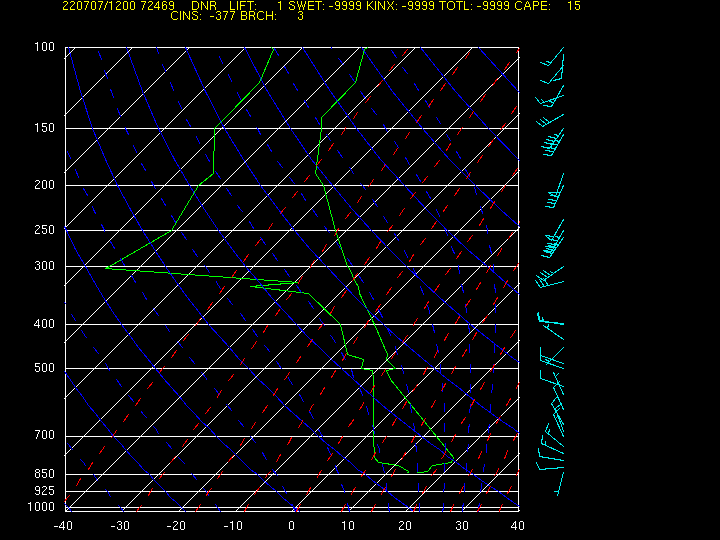The width and height of the screenshot is (720, 540).
Task: Click the -20 temperature axis label
Action: tap(177, 526)
